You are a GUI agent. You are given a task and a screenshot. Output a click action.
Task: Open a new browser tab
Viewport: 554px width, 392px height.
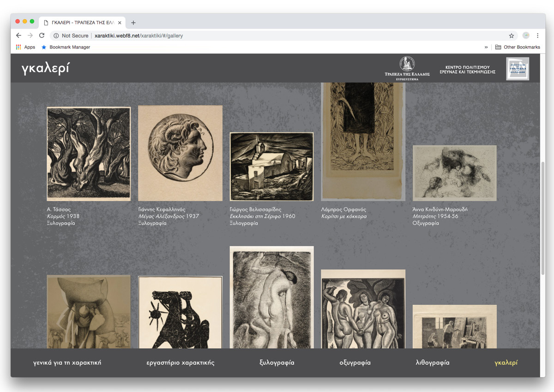tap(133, 23)
